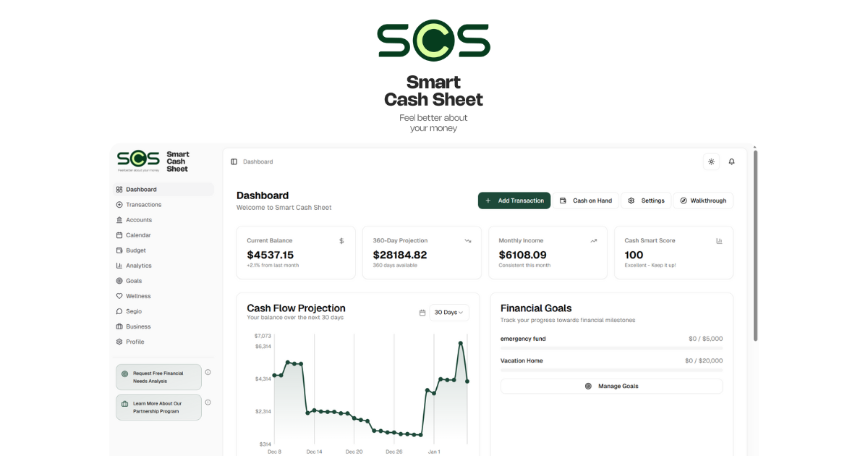The width and height of the screenshot is (868, 456).
Task: Open the calendar picker beside the 30 Days selector
Action: click(422, 312)
